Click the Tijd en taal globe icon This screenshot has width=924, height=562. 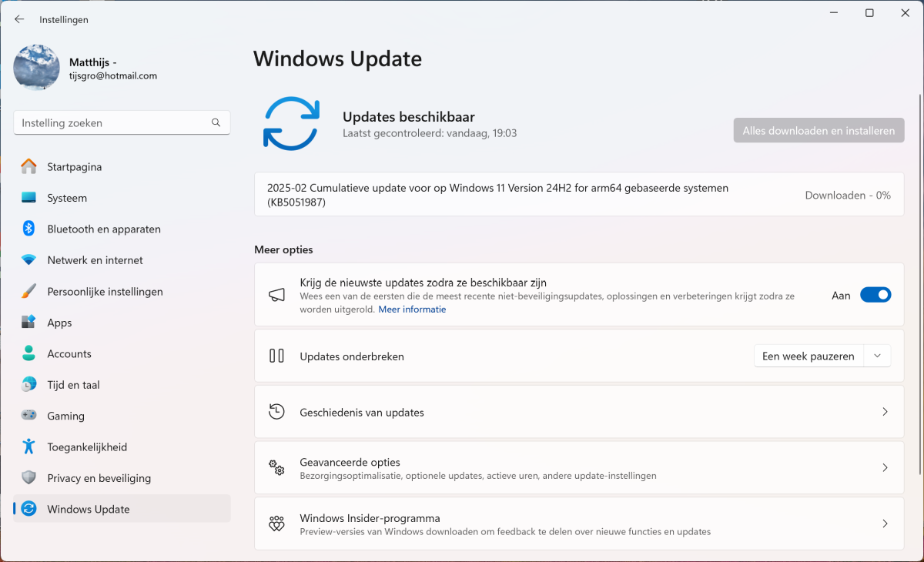pyautogui.click(x=28, y=384)
